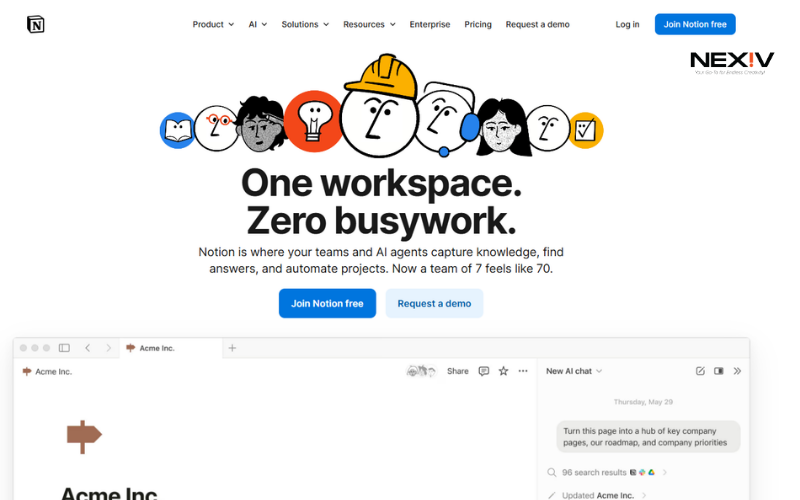Collapse AI panel with double chevron
The image size is (800, 500).
click(737, 371)
